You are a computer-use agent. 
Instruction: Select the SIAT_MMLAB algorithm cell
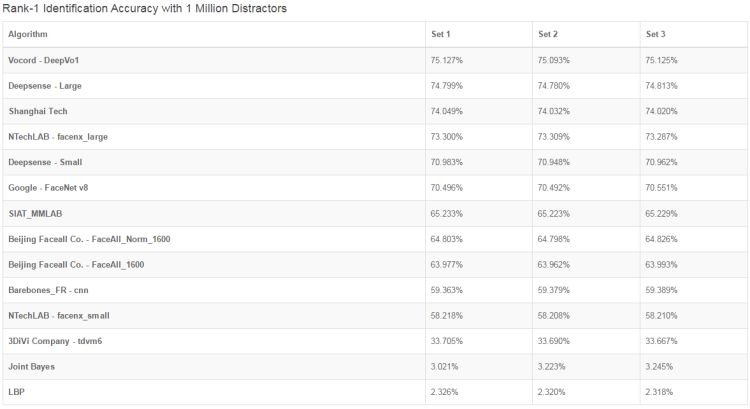[x=35, y=214]
